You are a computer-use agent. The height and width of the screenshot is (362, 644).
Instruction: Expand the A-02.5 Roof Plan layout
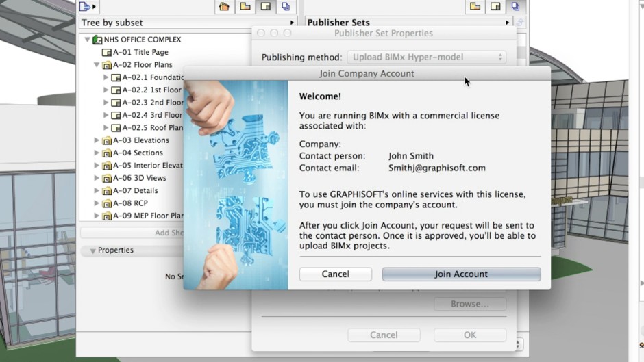pos(106,128)
